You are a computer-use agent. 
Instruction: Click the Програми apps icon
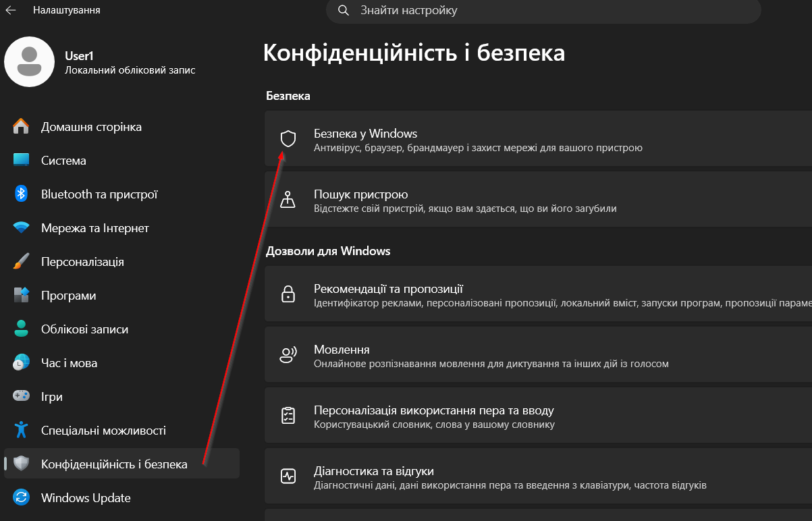click(22, 296)
